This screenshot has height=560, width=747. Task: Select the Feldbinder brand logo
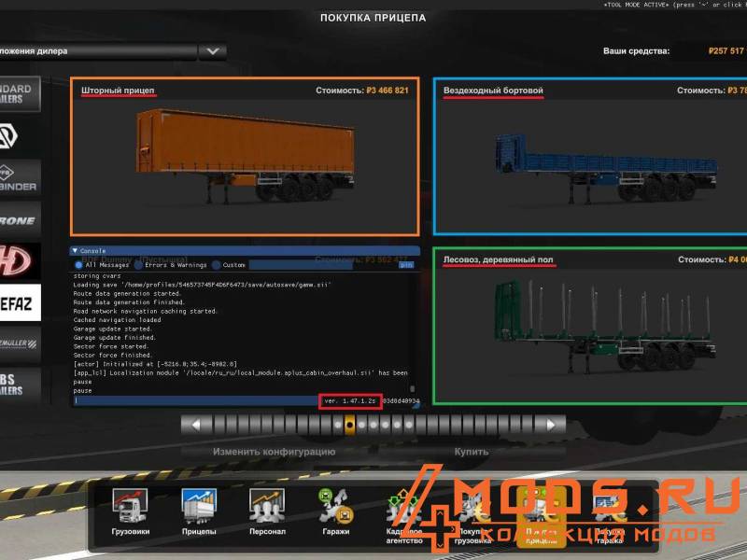coord(19,177)
